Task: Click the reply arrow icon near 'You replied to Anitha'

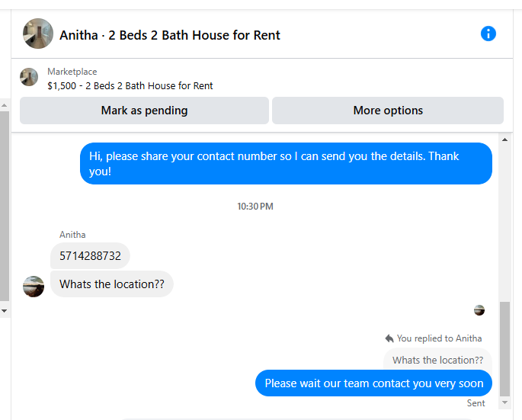Action: pyautogui.click(x=389, y=338)
